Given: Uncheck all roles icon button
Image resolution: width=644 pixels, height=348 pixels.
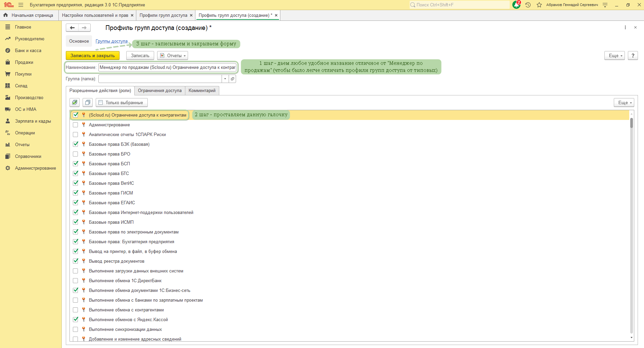Looking at the screenshot, I should pyautogui.click(x=88, y=102).
